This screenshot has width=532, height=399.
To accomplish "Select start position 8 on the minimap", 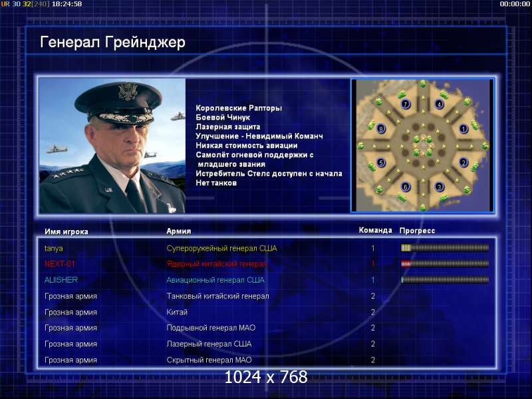I will (381, 129).
